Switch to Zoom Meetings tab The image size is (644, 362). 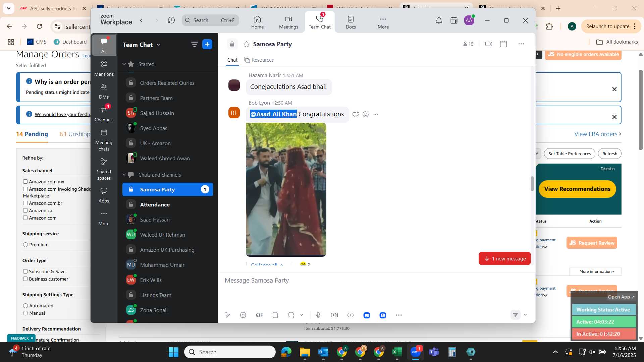288,22
